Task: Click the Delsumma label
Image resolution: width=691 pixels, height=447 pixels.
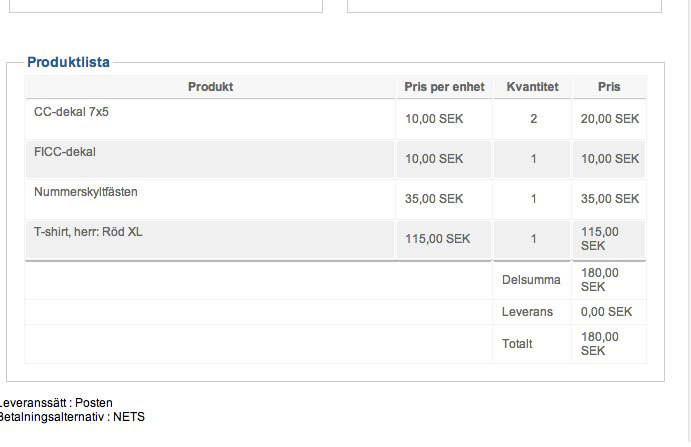Action: [x=531, y=280]
